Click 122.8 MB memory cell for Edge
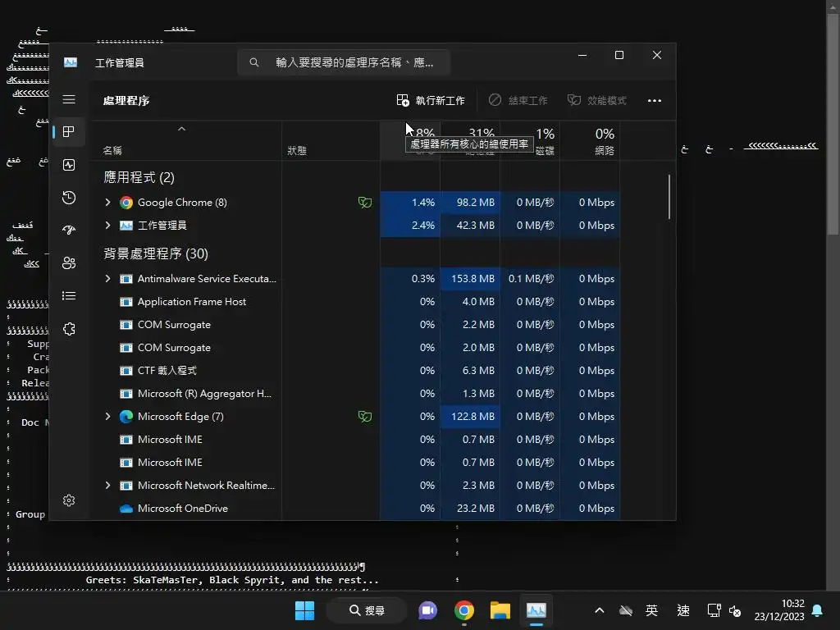This screenshot has width=840, height=630. point(470,416)
